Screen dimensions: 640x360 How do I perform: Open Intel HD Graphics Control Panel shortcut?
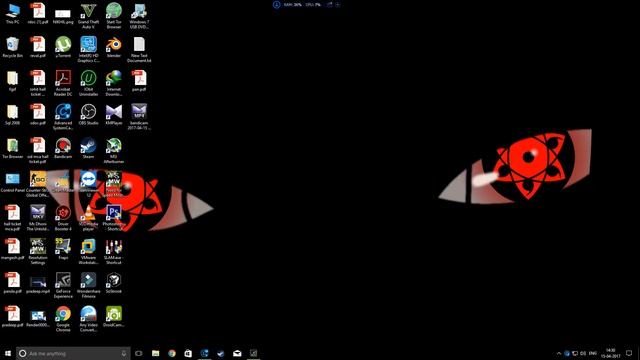pyautogui.click(x=88, y=50)
